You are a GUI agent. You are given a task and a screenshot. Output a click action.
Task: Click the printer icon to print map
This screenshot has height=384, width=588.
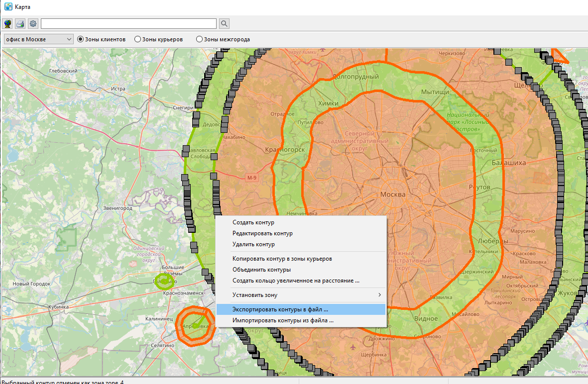[20, 23]
